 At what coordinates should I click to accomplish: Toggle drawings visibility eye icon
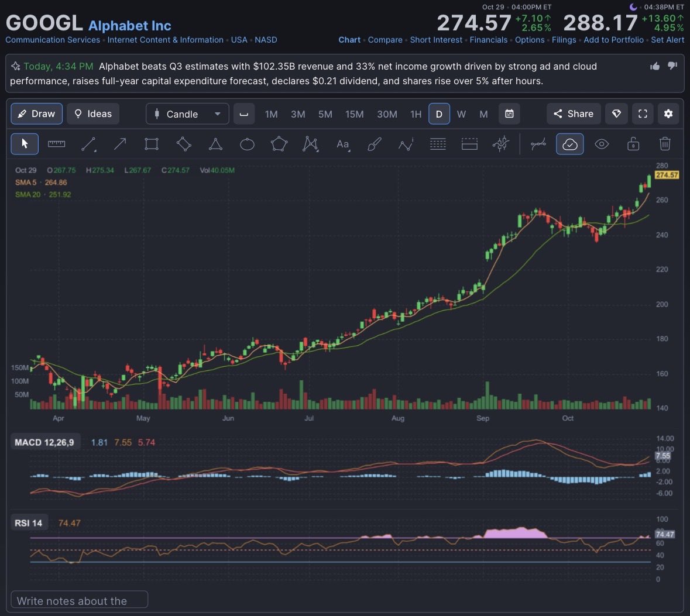(x=602, y=144)
